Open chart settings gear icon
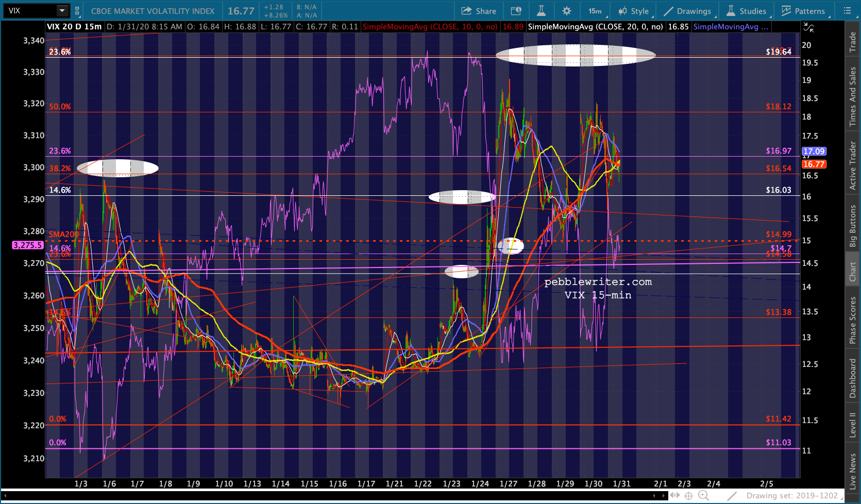Screen dimensions: 861x504 (567, 11)
